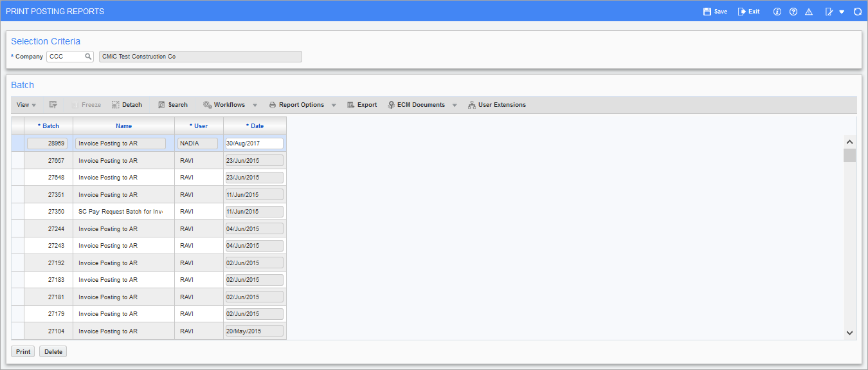The height and width of the screenshot is (370, 868).
Task: Select batch 27192 row
Action: pos(149,263)
